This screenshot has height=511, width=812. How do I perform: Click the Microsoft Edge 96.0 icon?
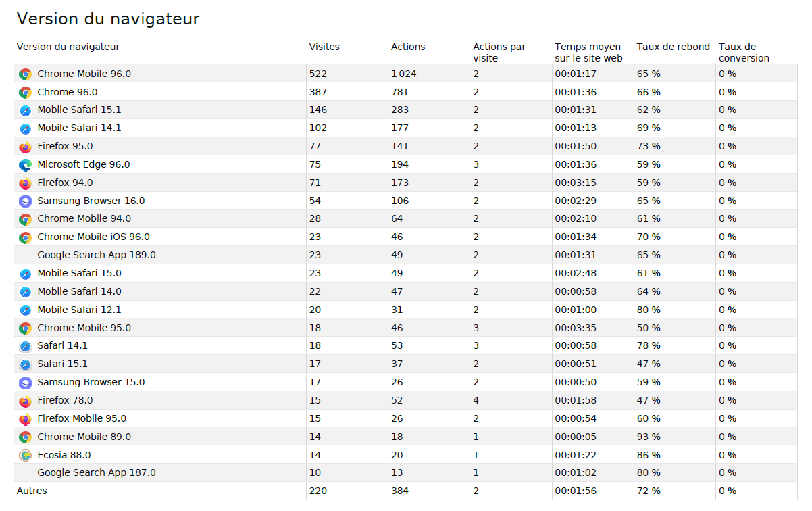coord(26,165)
